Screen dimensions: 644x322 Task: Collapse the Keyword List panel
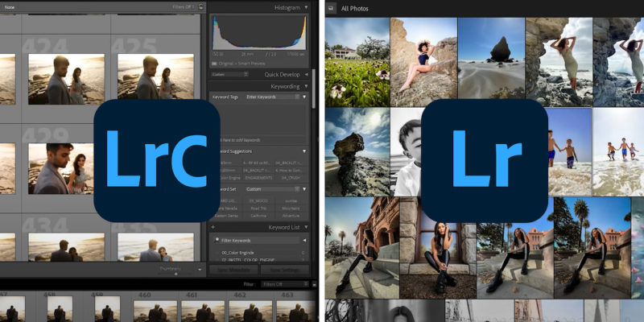306,227
